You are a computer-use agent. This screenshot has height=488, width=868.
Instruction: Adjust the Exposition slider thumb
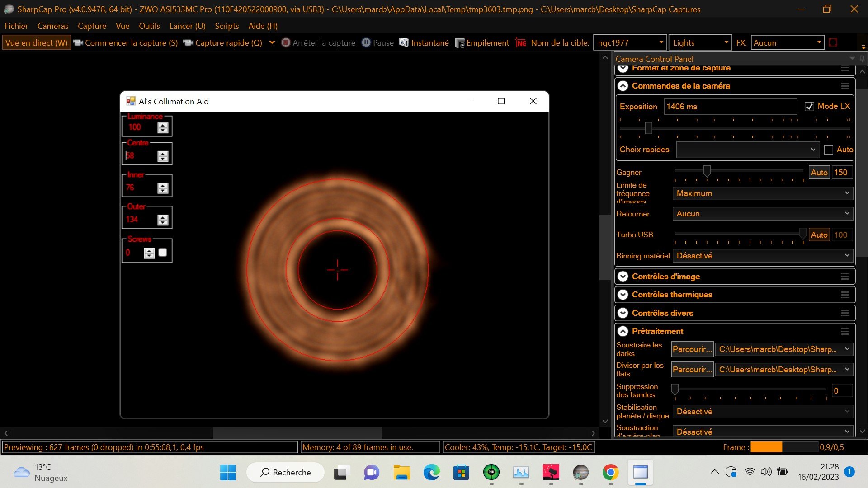[649, 128]
